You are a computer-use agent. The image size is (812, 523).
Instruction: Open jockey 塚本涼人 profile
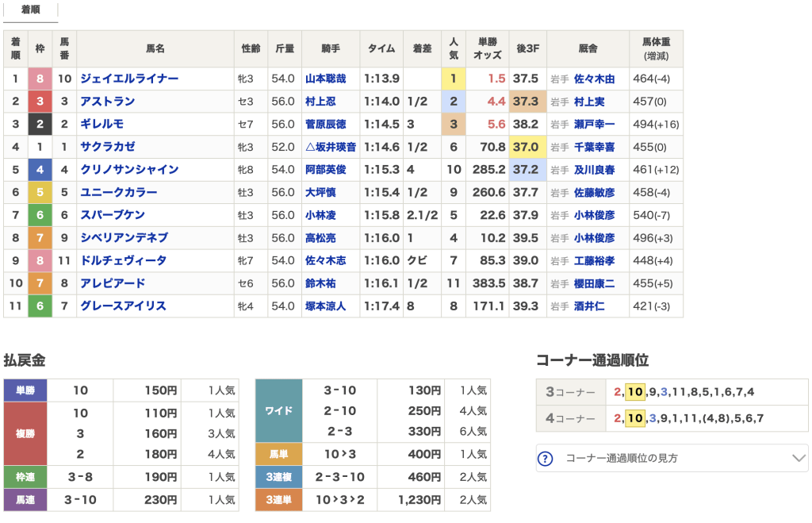click(326, 306)
